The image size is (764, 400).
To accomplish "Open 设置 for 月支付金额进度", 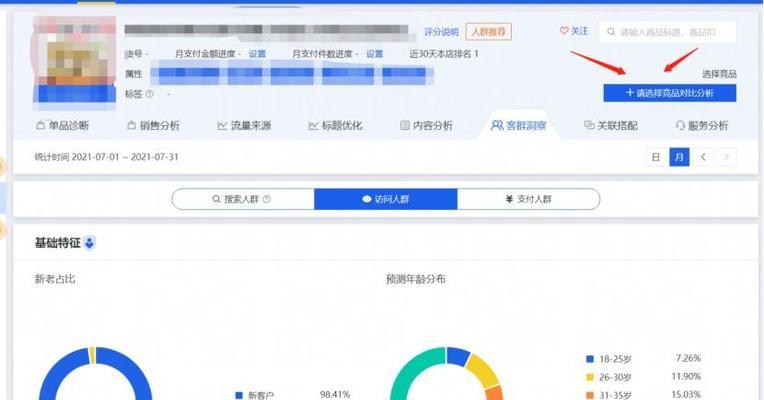I will coord(257,54).
